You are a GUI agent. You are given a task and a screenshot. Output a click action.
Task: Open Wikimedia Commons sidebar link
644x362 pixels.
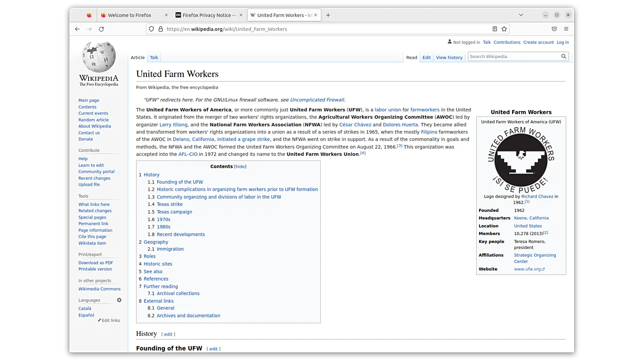(x=99, y=289)
